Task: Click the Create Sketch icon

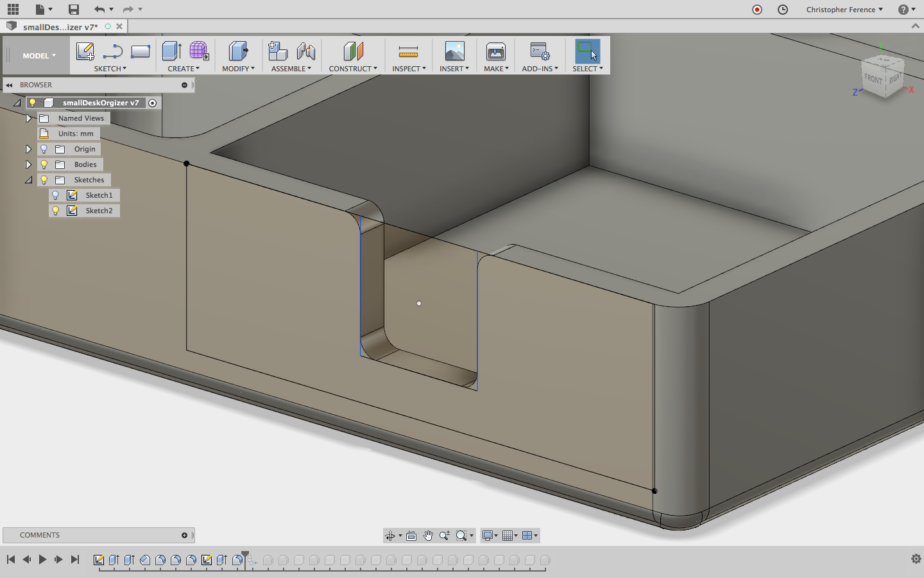Action: coord(85,51)
